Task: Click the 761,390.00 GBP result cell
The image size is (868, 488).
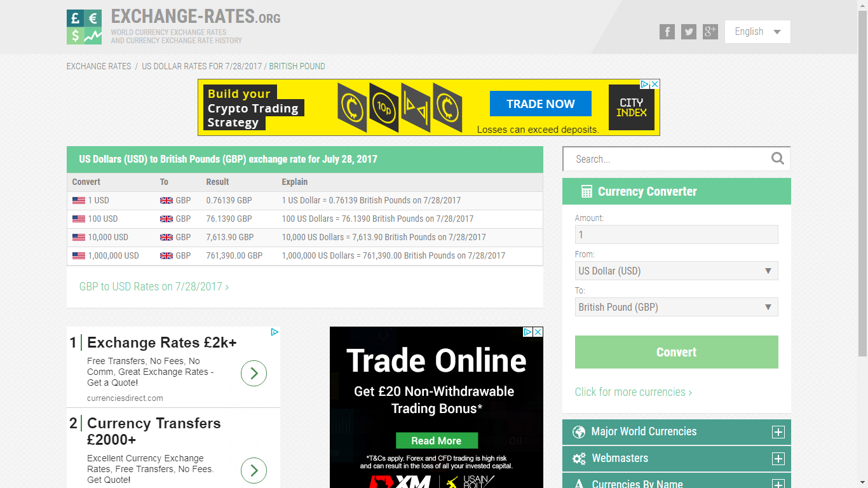Action: 234,255
